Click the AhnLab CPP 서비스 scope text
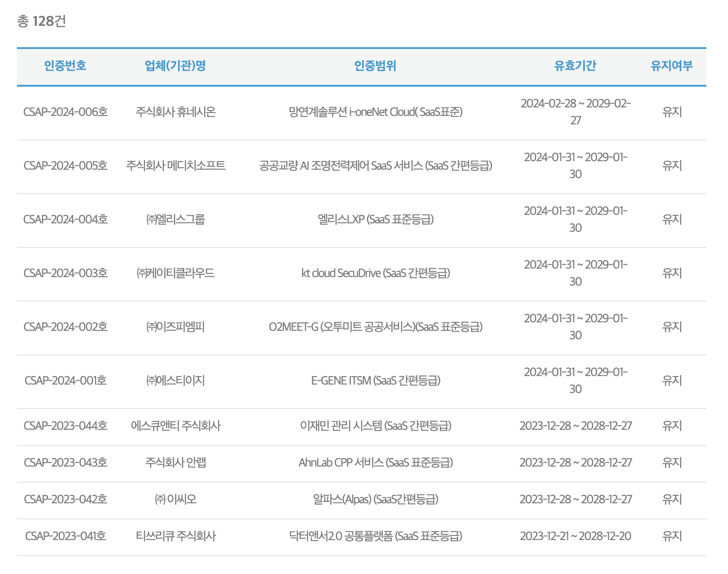Viewport: 728px width, 574px height. pos(375,462)
